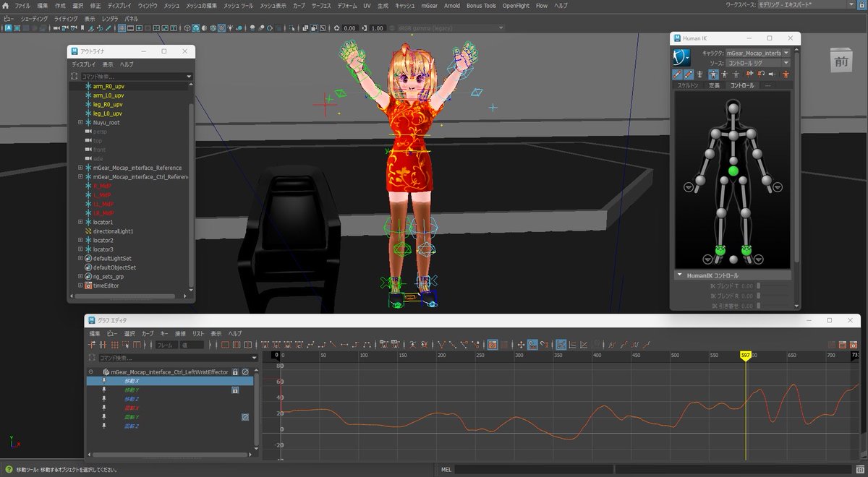868x477 pixels.
Task: Click the help status icon in bottom bar
Action: pyautogui.click(x=8, y=470)
